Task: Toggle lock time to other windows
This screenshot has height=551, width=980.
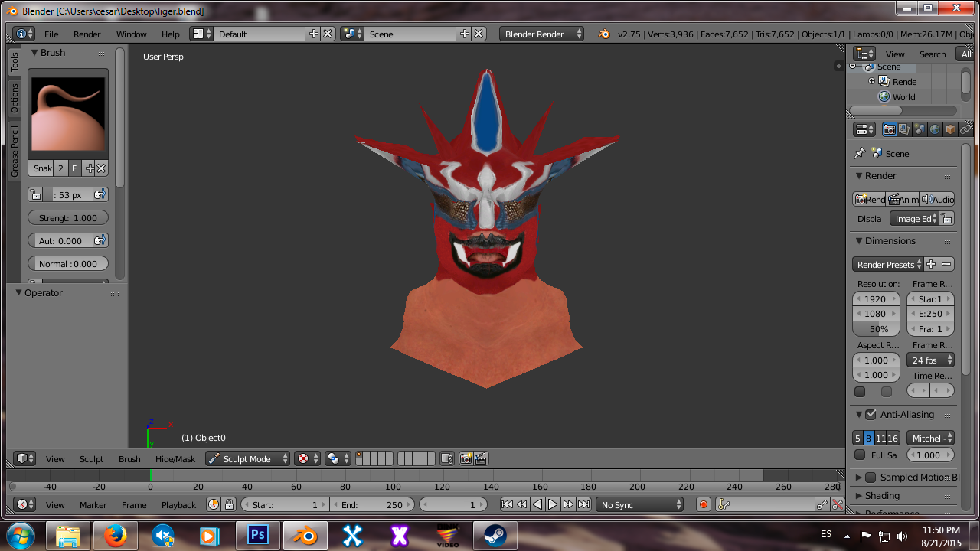Action: coord(229,504)
